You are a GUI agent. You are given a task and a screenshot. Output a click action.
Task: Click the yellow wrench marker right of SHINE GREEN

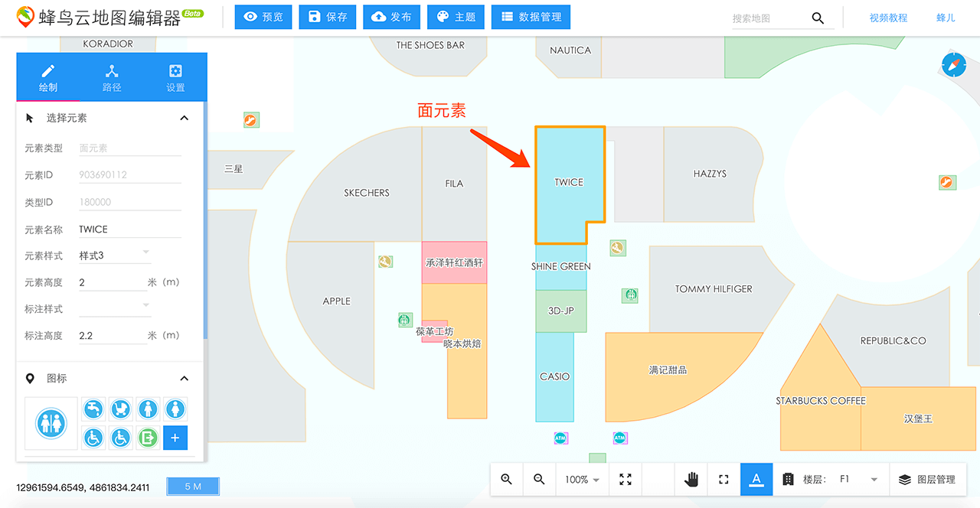point(618,248)
